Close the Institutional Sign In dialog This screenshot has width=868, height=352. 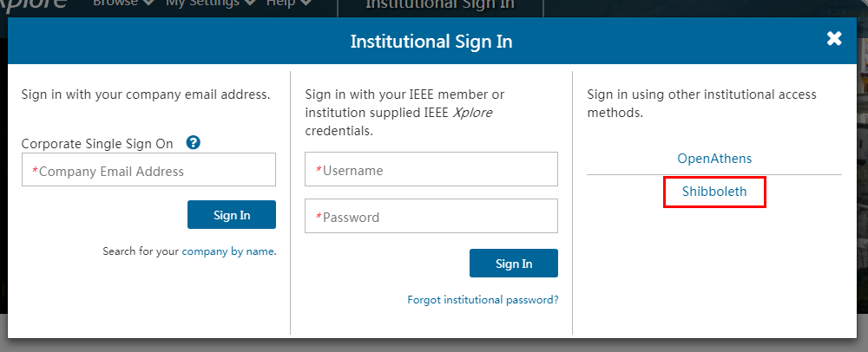(x=834, y=39)
